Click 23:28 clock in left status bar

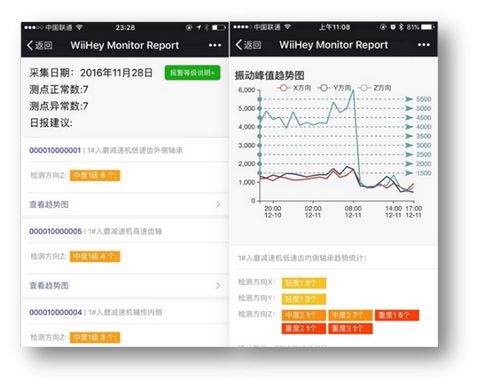pyautogui.click(x=125, y=27)
